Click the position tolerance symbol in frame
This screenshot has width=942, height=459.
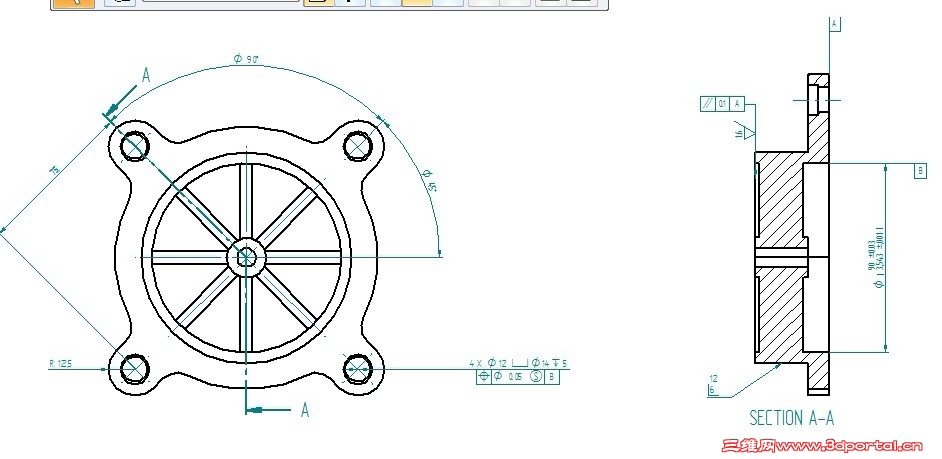[x=484, y=377]
